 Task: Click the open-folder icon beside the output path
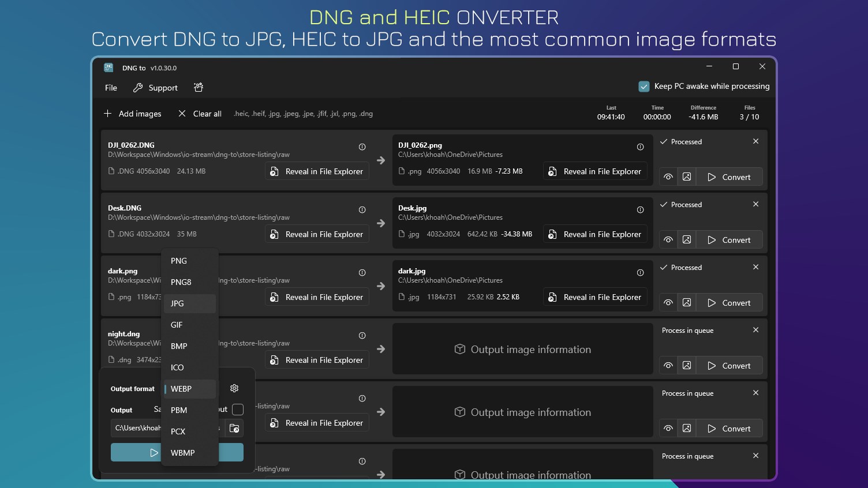[x=234, y=428]
